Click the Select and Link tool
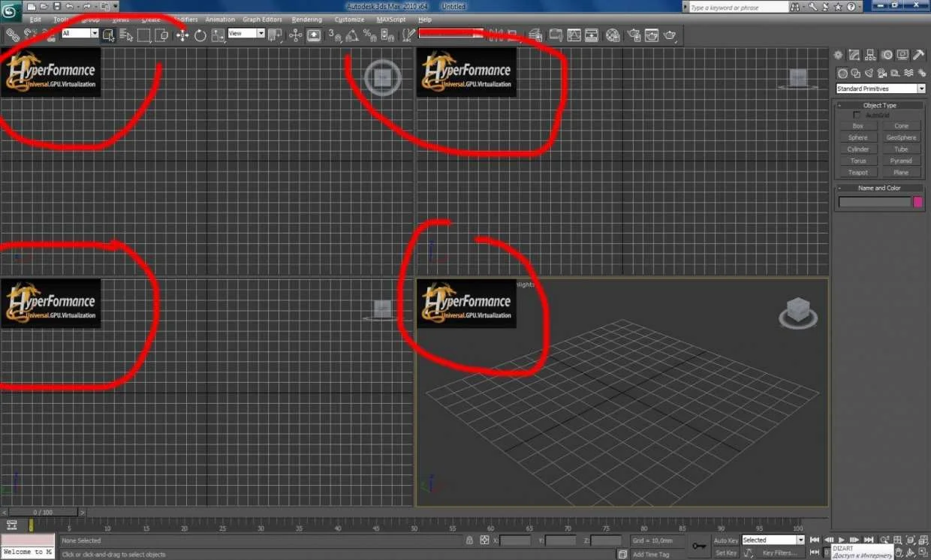 (12, 35)
